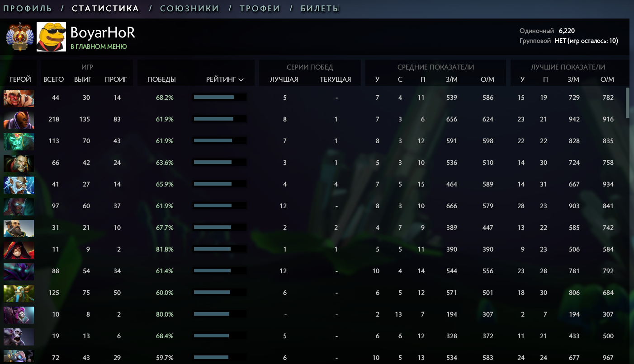Viewport: 634px width, 364px height.
Task: Click rating bar in the 81.8% row
Action: click(x=220, y=249)
